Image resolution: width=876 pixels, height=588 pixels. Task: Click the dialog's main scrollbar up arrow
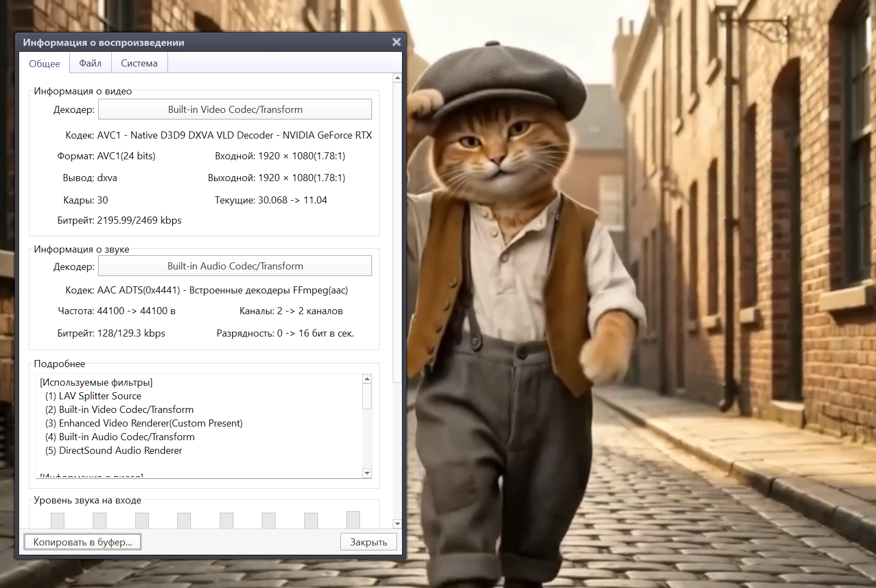click(x=397, y=78)
